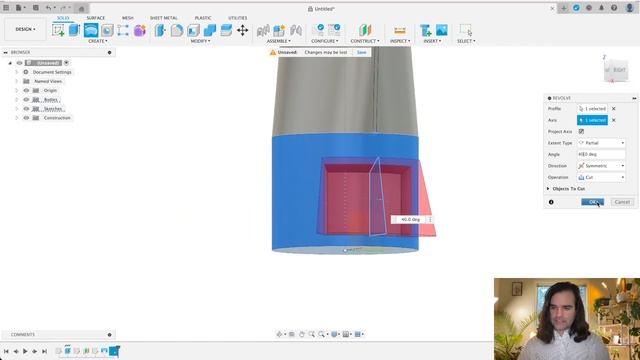Image resolution: width=640 pixels, height=360 pixels.
Task: Open the Direction Symmetric dropdown
Action: [601, 166]
